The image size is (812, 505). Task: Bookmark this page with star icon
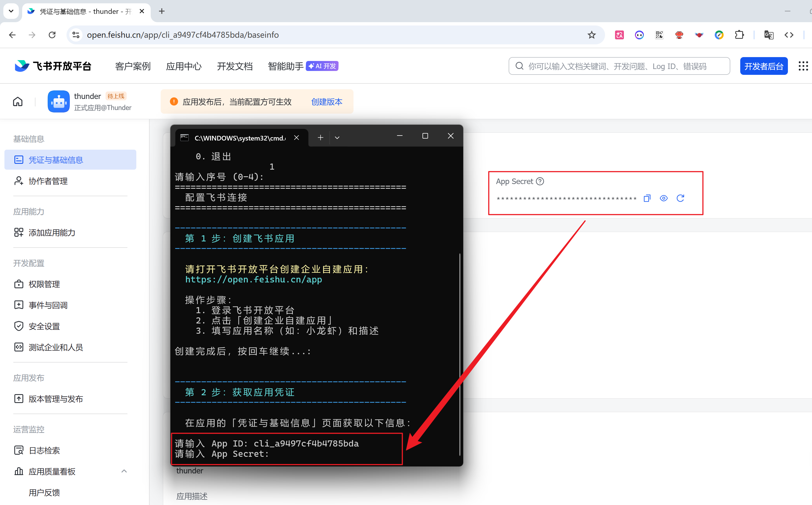(x=591, y=35)
